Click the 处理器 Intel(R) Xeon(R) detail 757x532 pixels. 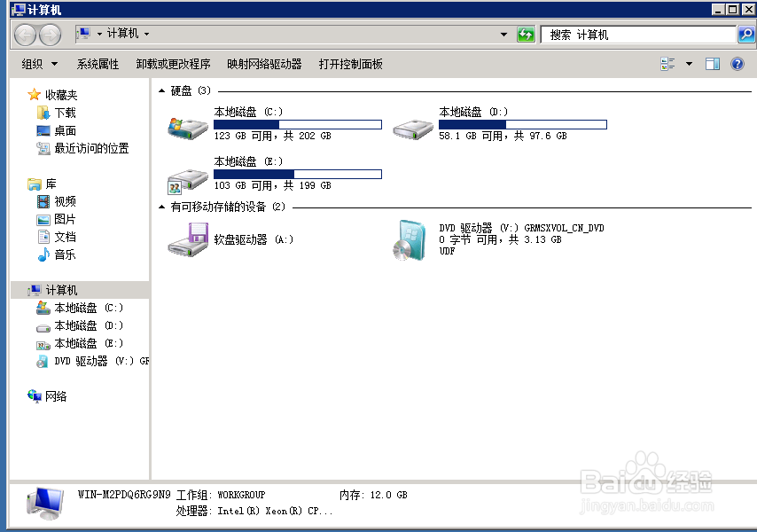pyautogui.click(x=254, y=511)
